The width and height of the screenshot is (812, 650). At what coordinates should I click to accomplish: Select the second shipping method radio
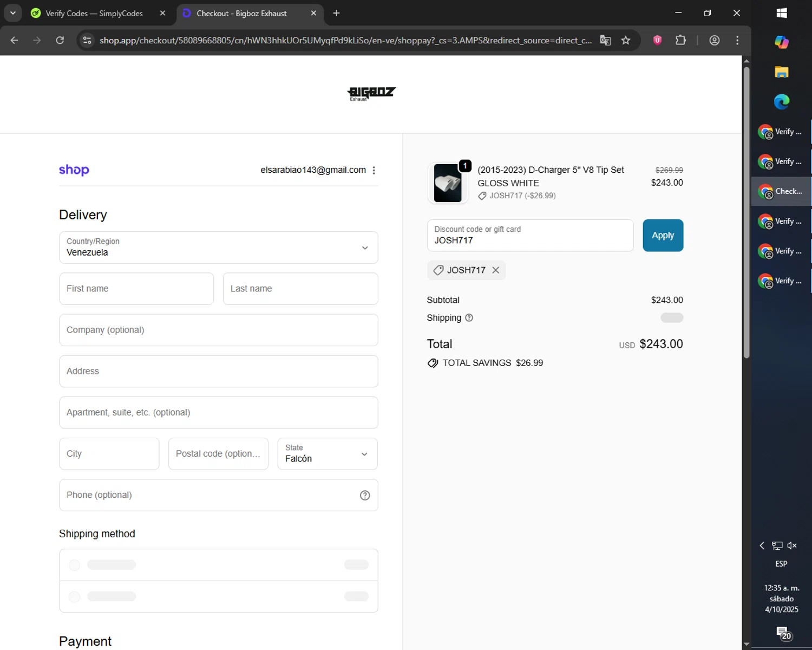[75, 596]
